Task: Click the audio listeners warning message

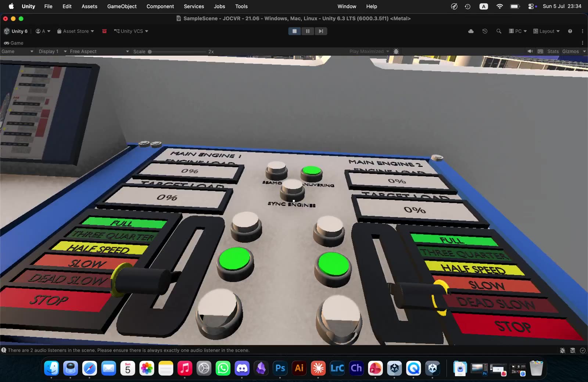Action: point(128,350)
